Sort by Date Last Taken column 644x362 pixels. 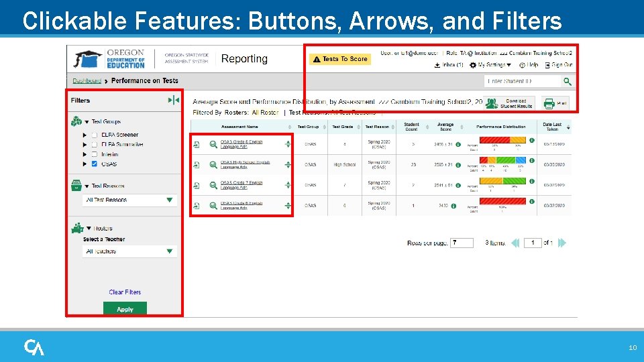[568, 127]
